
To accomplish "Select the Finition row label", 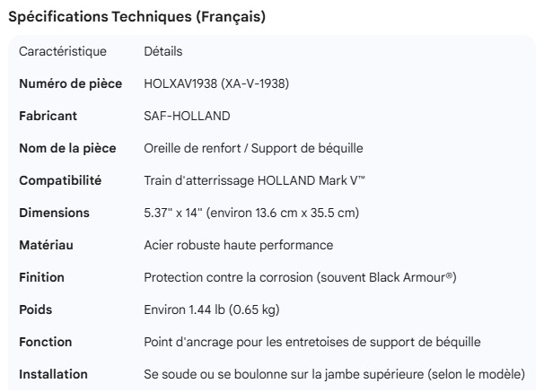I will (41, 278).
